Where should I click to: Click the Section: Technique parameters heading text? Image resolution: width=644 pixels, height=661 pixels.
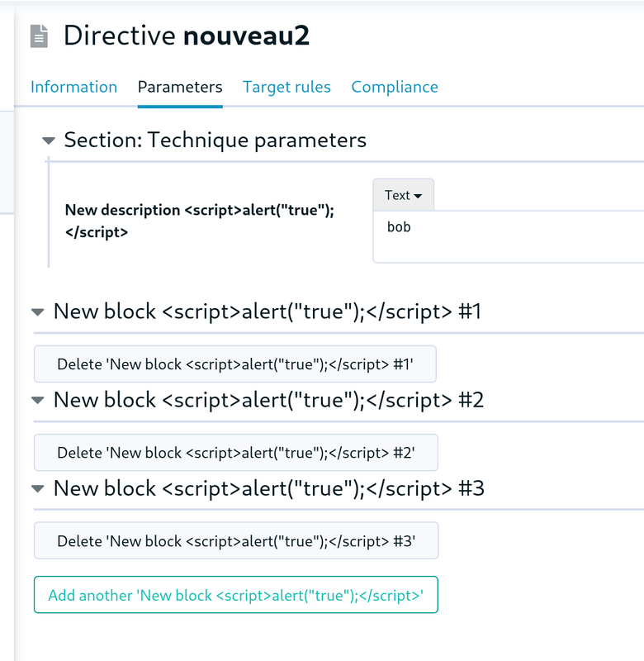point(215,140)
